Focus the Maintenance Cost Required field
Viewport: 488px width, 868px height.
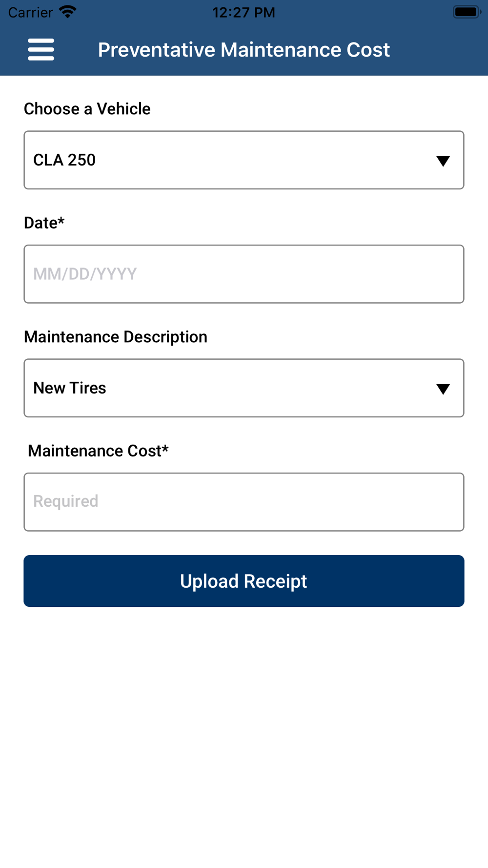(x=244, y=502)
